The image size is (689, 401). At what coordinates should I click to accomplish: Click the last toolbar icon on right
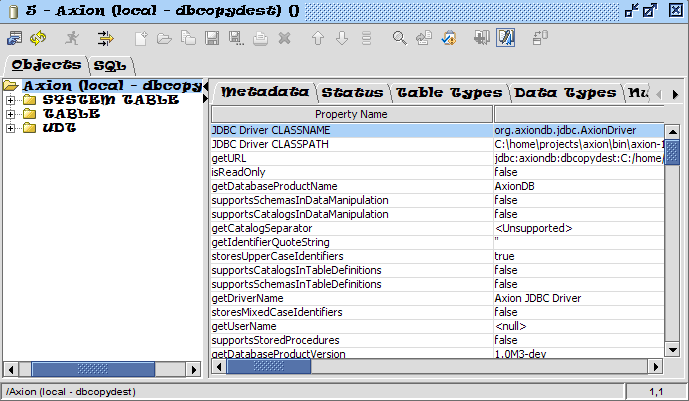[540, 38]
